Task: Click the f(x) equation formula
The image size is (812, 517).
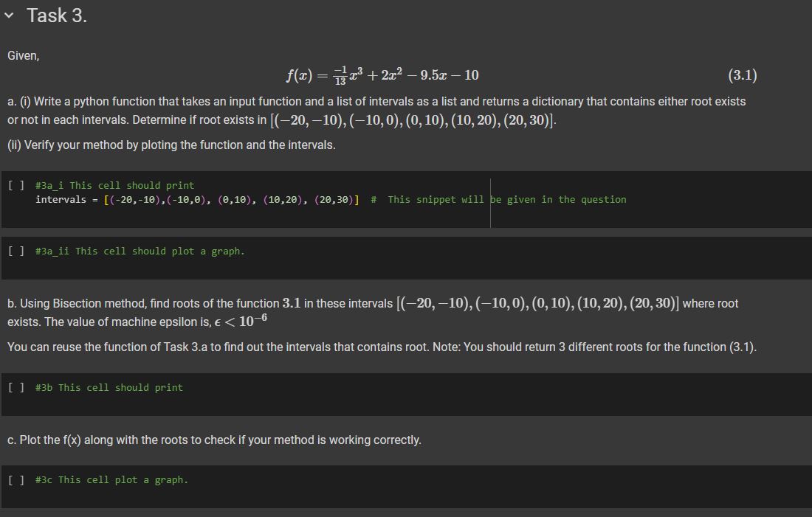Action: tap(382, 75)
